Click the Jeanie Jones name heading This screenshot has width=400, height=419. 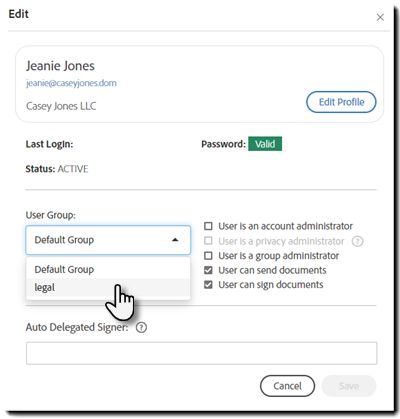click(x=60, y=66)
